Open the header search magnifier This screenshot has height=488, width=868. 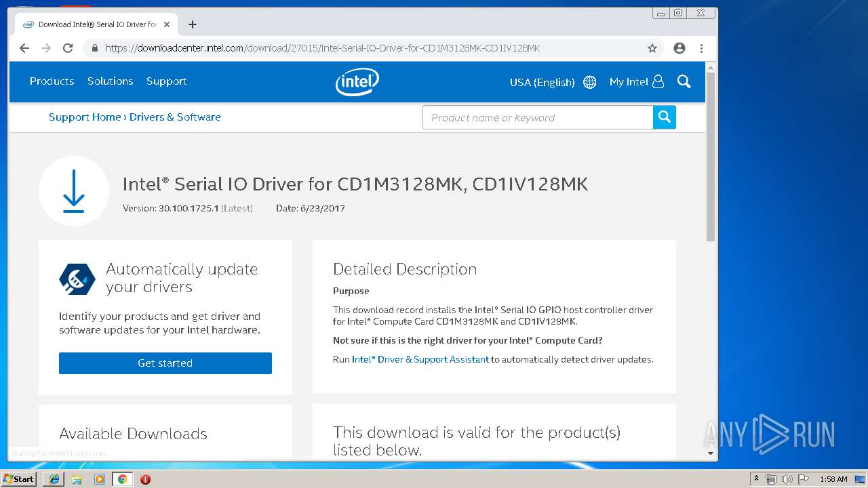[x=684, y=82]
